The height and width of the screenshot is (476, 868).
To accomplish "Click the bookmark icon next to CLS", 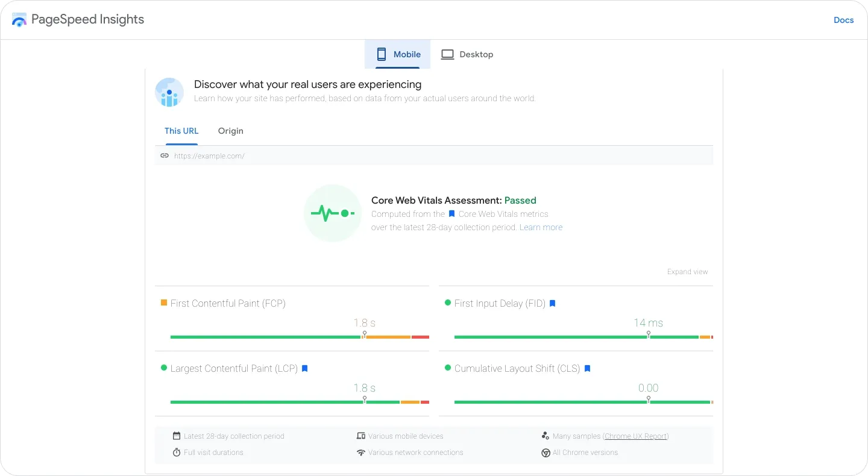I will 587,368.
